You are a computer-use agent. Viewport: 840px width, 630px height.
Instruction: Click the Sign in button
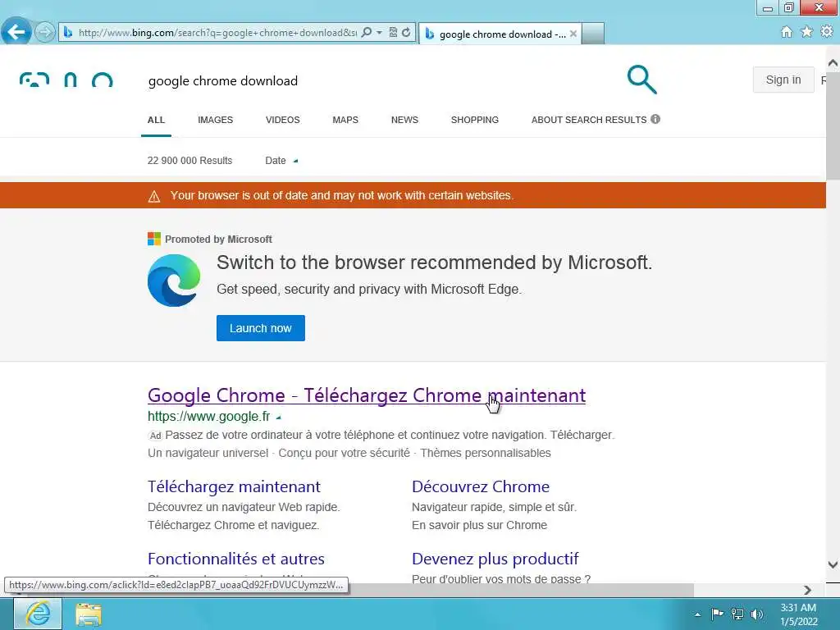pos(783,80)
